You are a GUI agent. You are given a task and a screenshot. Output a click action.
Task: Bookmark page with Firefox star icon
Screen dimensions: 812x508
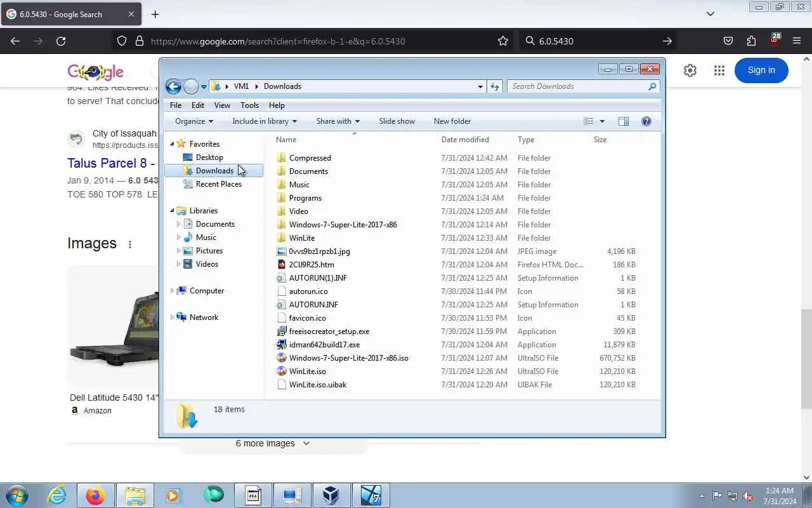[x=503, y=41]
